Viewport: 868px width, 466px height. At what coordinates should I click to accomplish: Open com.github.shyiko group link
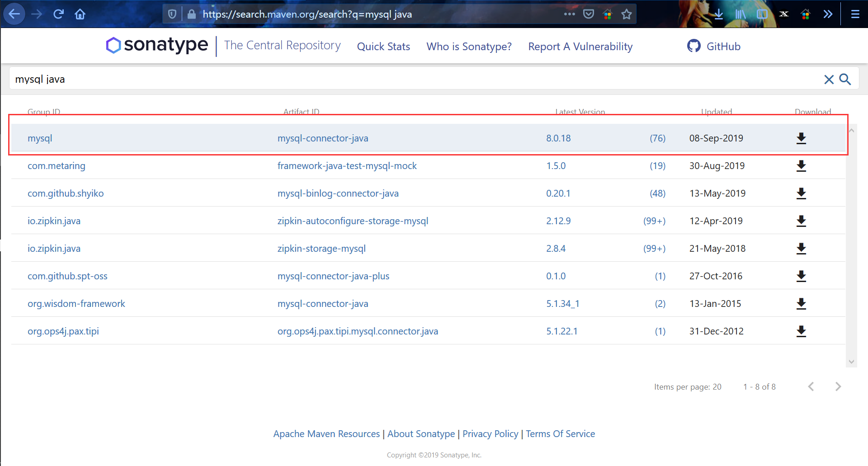click(66, 193)
